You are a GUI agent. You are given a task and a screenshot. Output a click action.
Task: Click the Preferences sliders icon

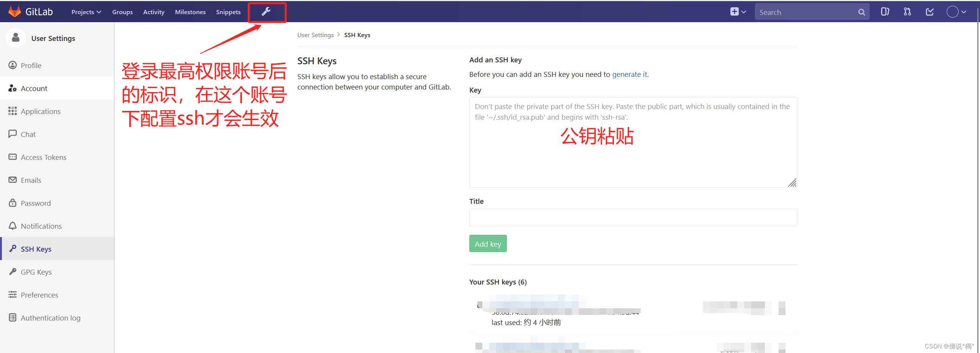pyautogui.click(x=13, y=294)
